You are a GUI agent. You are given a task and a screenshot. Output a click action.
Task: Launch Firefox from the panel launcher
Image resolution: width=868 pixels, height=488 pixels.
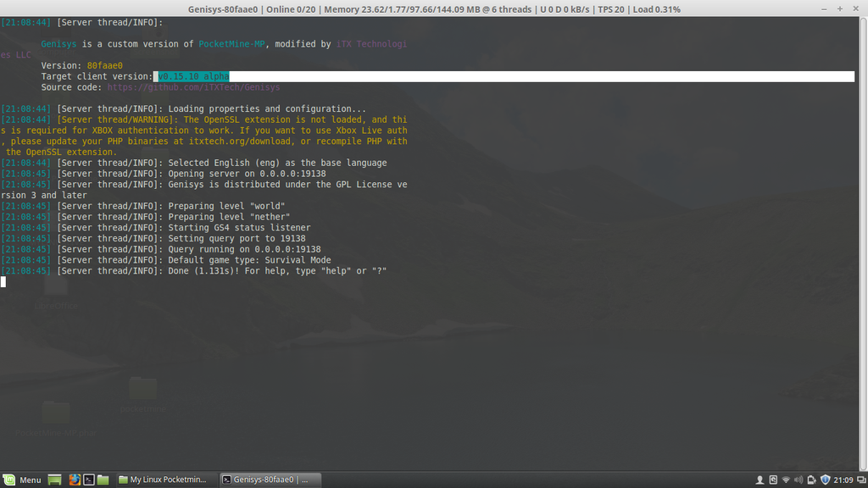pos(74,480)
